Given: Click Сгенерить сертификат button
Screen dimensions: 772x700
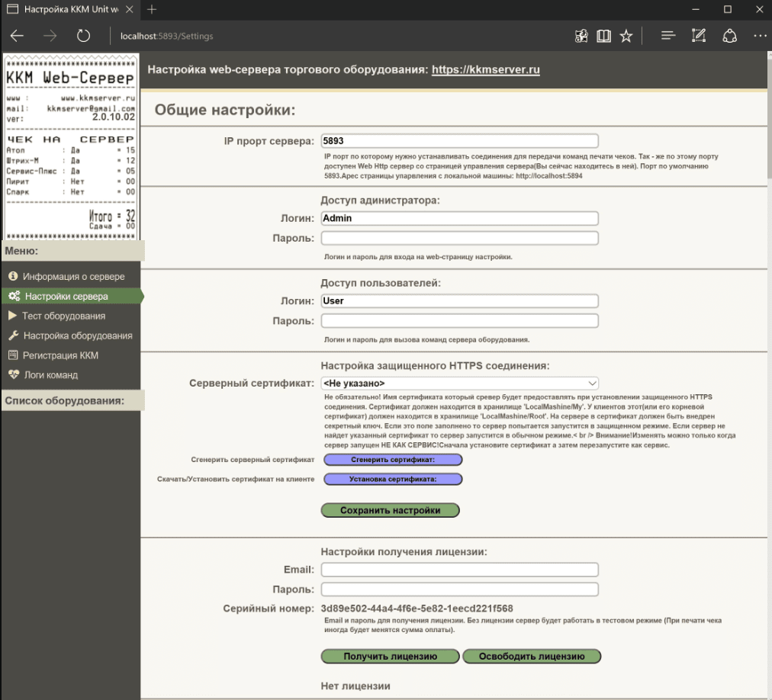Looking at the screenshot, I should click(x=393, y=460).
